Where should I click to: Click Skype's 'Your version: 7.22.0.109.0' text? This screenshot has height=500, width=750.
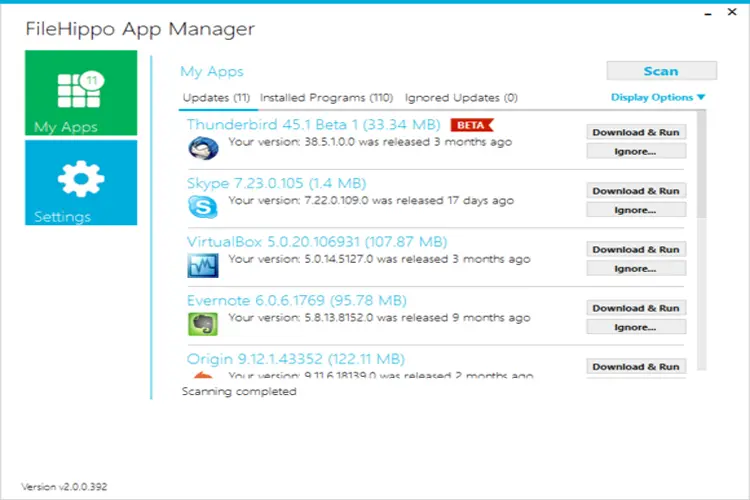tap(371, 200)
